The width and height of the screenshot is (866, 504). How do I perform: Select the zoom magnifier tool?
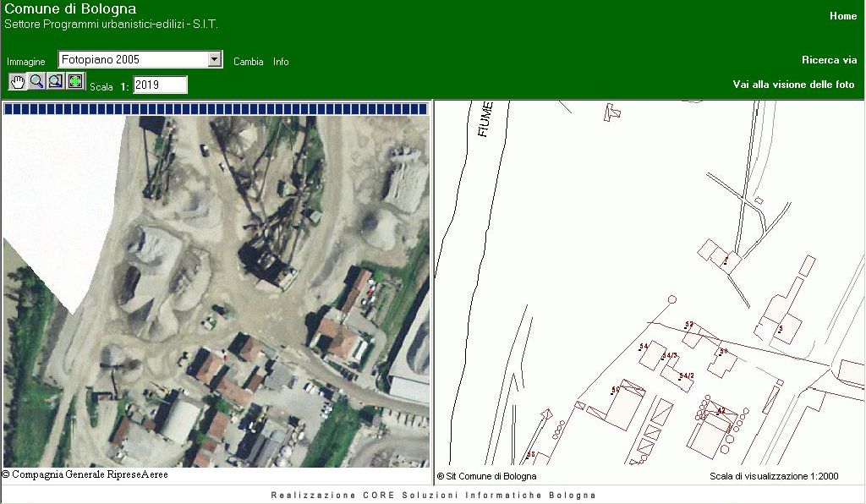tap(36, 81)
